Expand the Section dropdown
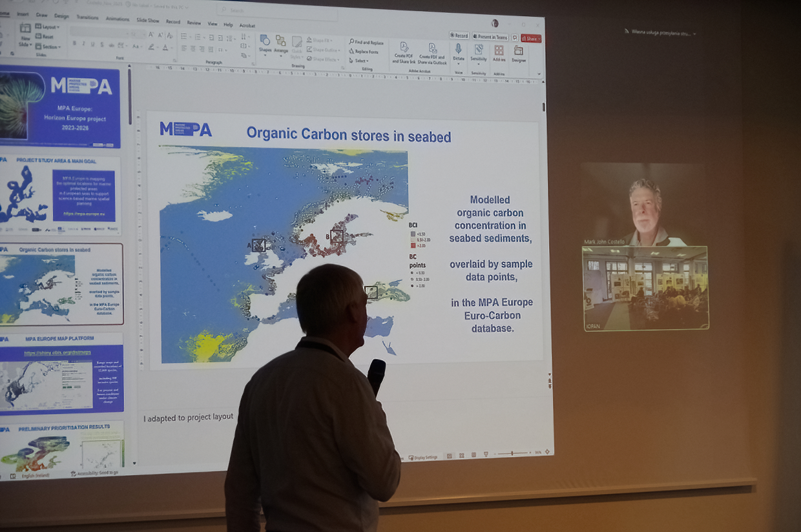Image resolution: width=801 pixels, height=532 pixels. [48, 46]
